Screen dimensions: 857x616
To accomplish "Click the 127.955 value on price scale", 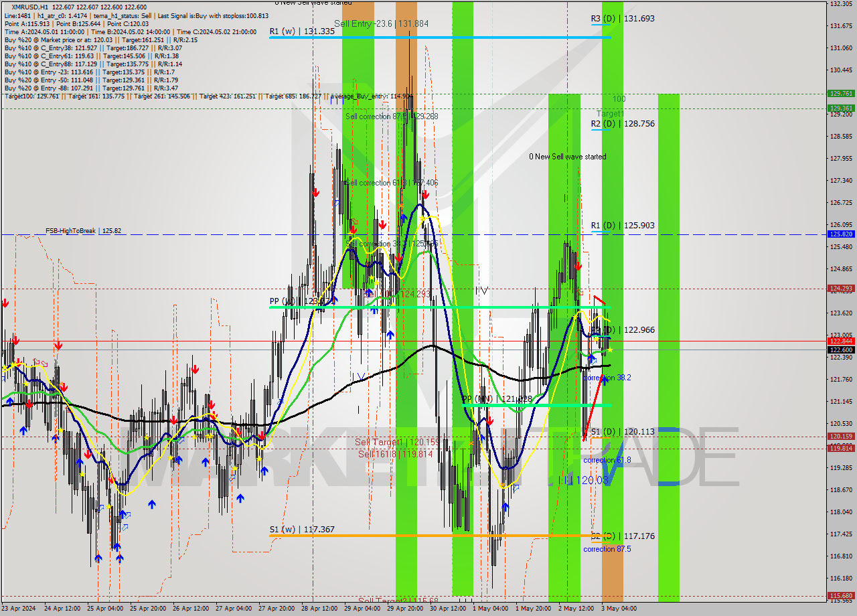I will [x=840, y=159].
